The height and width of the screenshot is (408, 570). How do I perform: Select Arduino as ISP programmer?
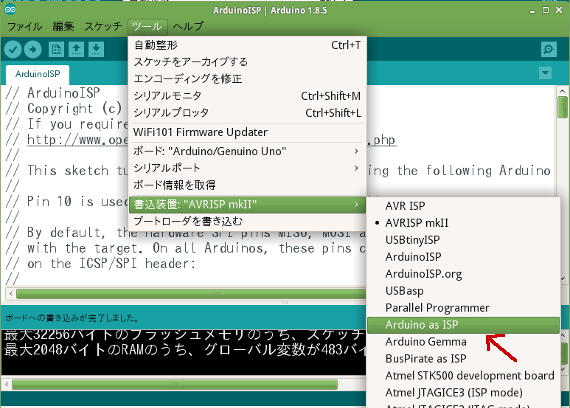coord(463,325)
